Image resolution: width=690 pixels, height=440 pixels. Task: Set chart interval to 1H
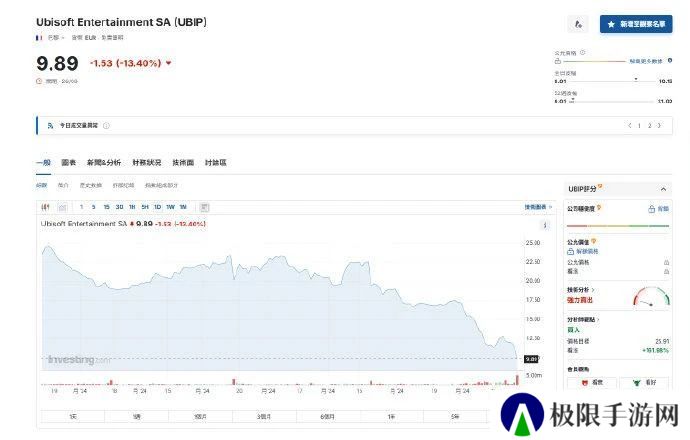pos(132,207)
